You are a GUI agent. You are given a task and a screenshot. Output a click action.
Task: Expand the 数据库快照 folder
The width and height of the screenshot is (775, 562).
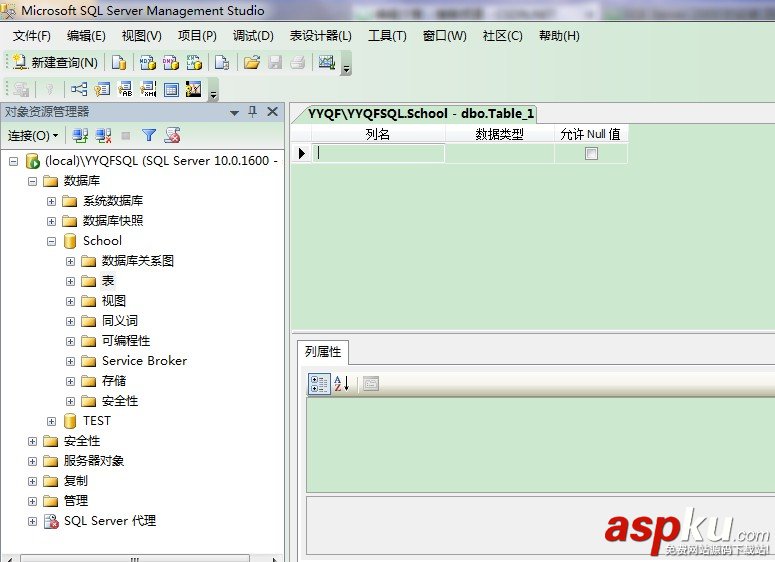point(51,221)
